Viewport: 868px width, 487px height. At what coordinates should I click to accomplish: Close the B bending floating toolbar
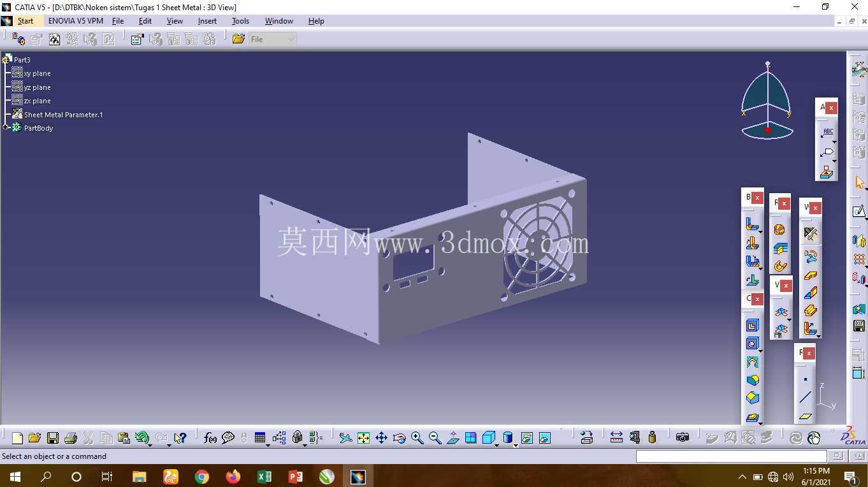click(757, 198)
